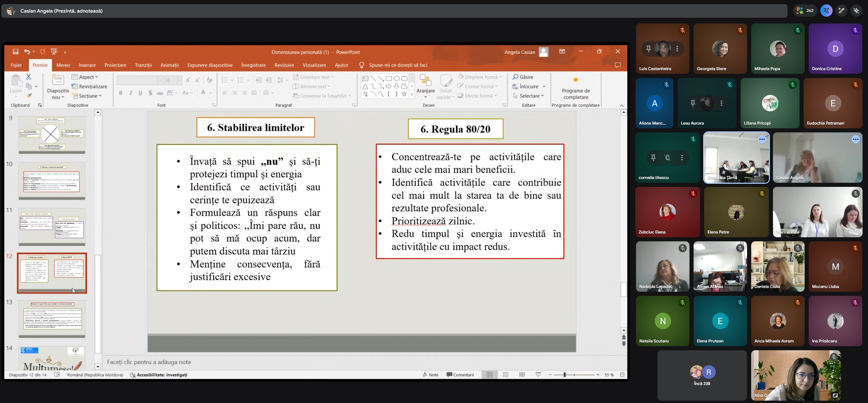Toggle the Note pane in status bar
Viewport: 868px width, 403px height.
tap(431, 375)
